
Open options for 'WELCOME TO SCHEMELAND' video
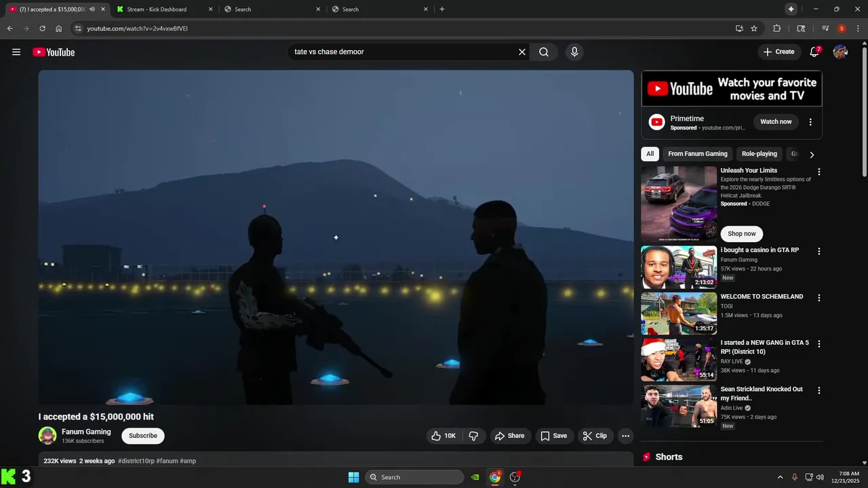tap(819, 298)
